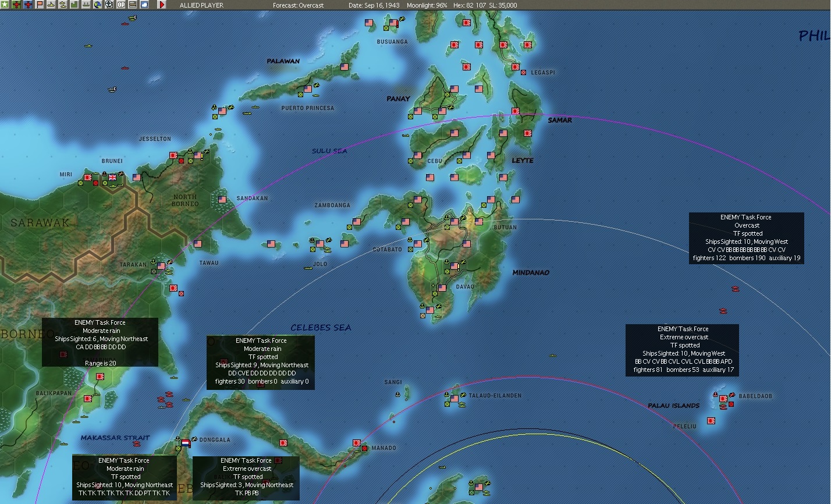Click the upper red enemy ship east of Mindanao
This screenshot has width=831, height=504.
coord(736,289)
